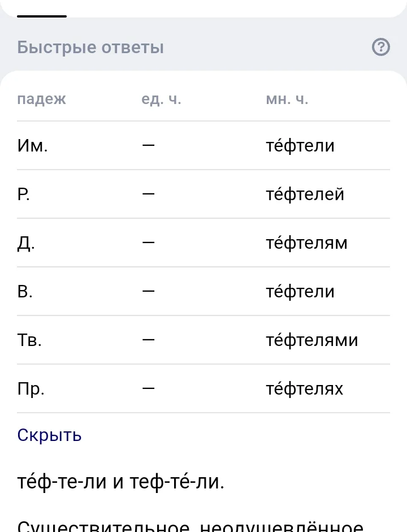Click the ед. ч. column header
Viewport: 407px width, 532px height.
click(x=162, y=100)
